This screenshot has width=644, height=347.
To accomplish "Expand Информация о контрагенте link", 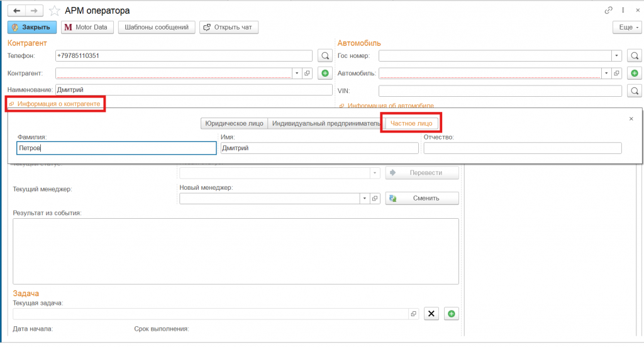I will point(58,103).
